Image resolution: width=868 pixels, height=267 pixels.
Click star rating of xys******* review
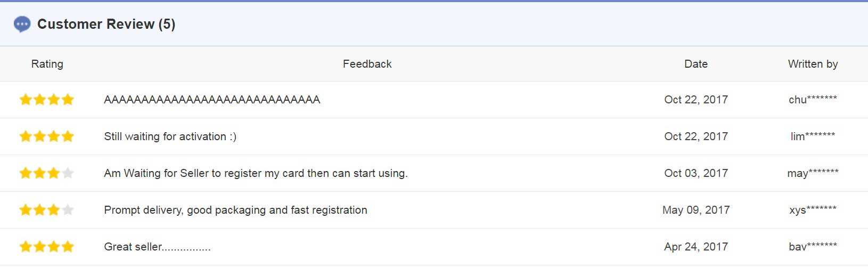[x=47, y=210]
